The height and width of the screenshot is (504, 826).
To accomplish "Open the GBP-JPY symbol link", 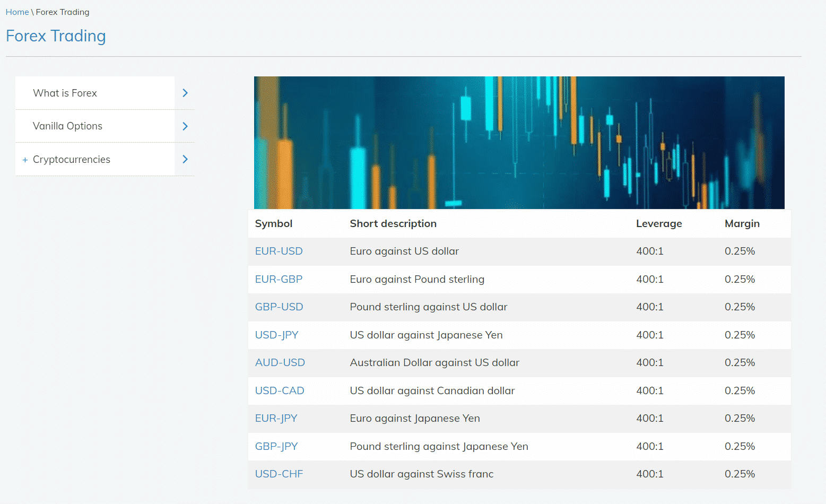I will [276, 447].
